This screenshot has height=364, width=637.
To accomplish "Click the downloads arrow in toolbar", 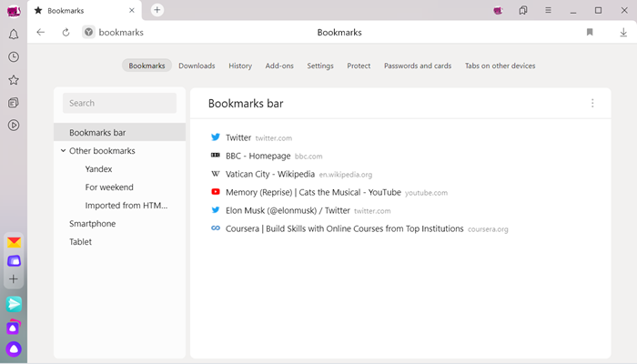I will point(623,33).
